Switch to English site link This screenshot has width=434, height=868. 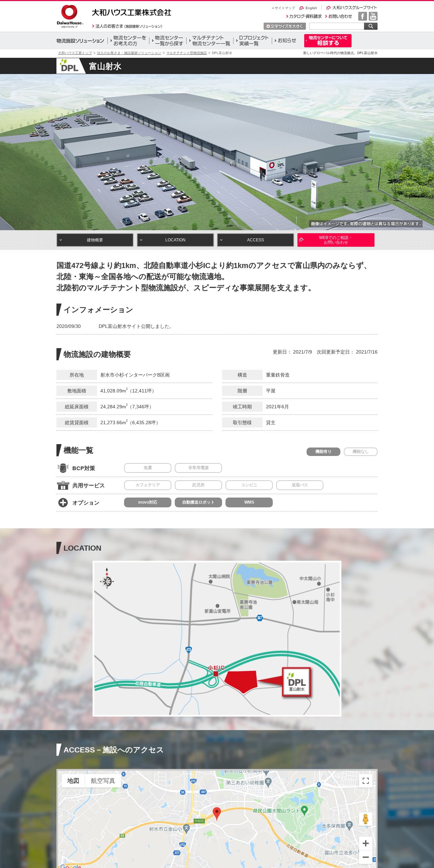[x=308, y=8]
